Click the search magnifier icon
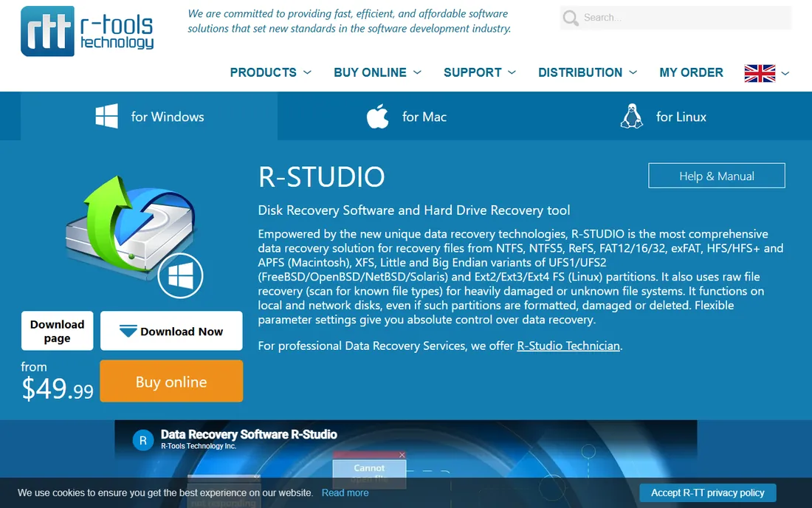This screenshot has width=812, height=508. point(571,18)
